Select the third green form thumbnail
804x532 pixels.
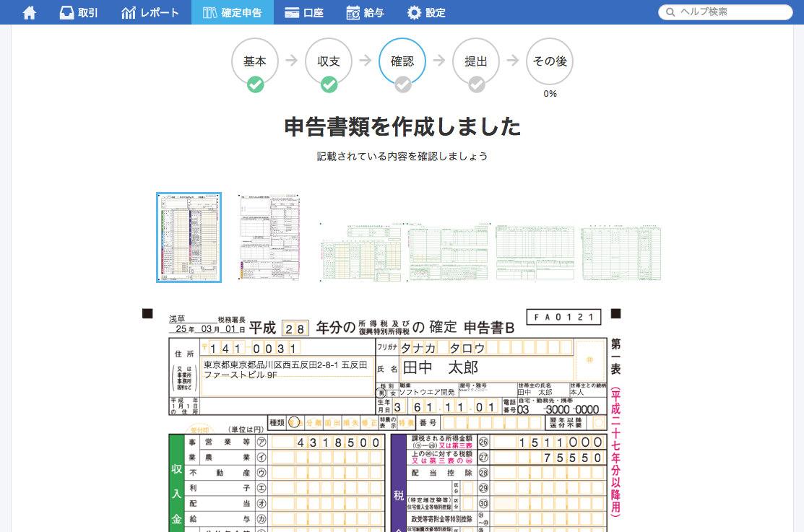tap(361, 252)
